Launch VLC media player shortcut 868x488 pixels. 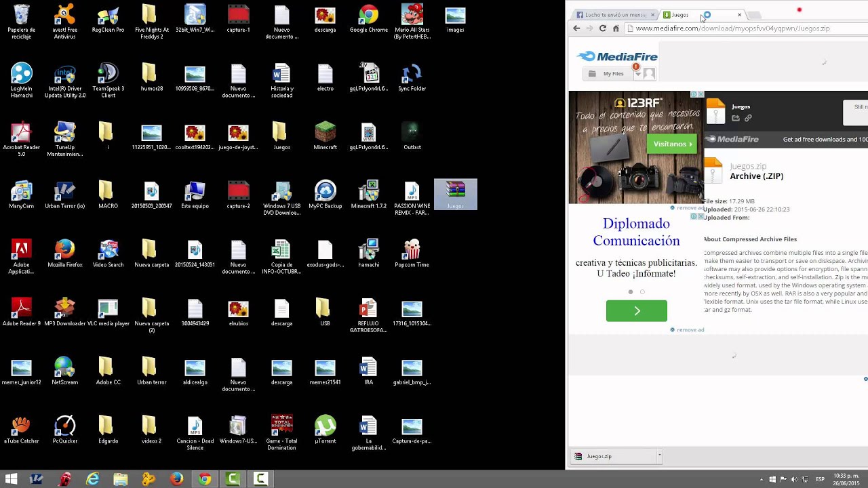click(x=108, y=312)
